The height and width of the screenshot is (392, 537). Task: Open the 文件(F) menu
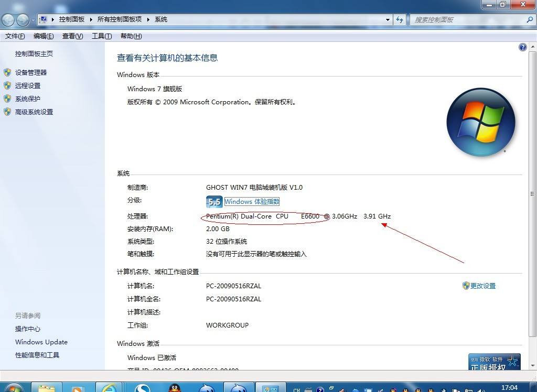pos(15,36)
